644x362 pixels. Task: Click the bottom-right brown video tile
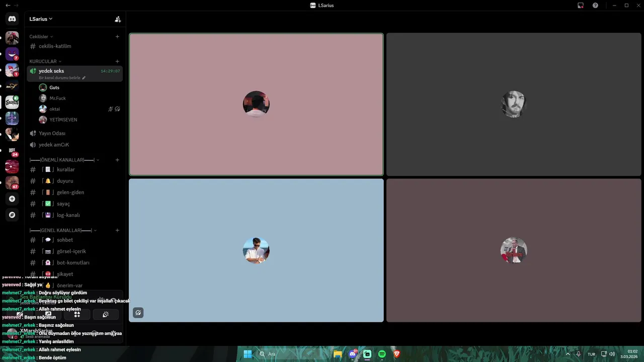pos(514,250)
